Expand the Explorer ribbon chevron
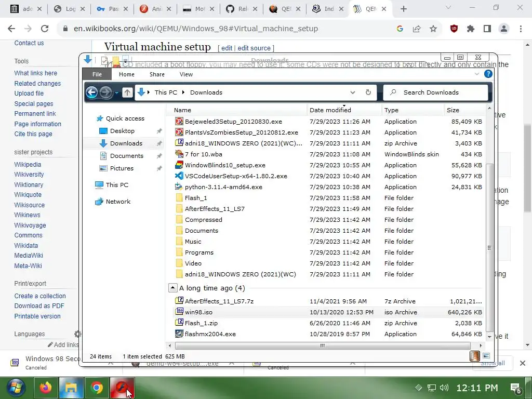This screenshot has width=532, height=399. click(x=477, y=74)
